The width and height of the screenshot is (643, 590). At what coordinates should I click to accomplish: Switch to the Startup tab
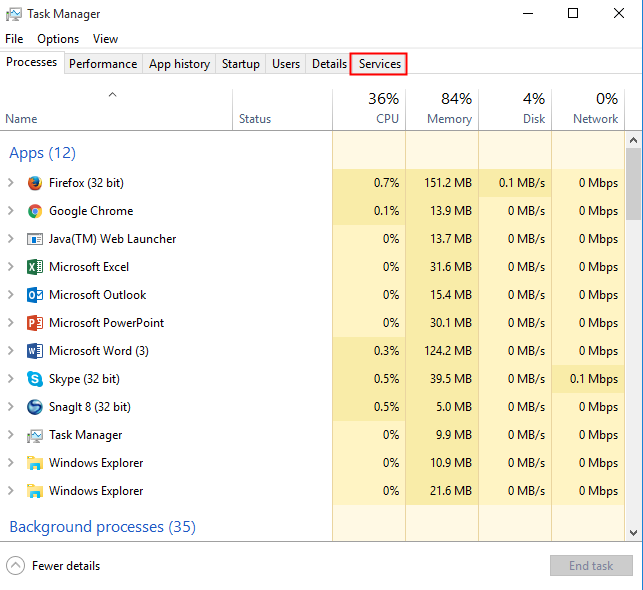pyautogui.click(x=241, y=64)
